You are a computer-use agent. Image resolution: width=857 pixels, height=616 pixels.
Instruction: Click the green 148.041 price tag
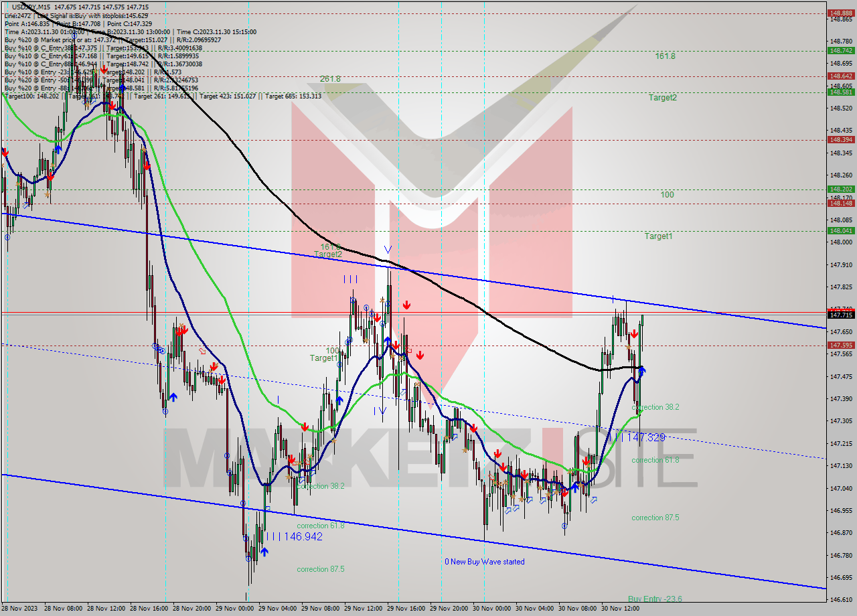pyautogui.click(x=841, y=231)
